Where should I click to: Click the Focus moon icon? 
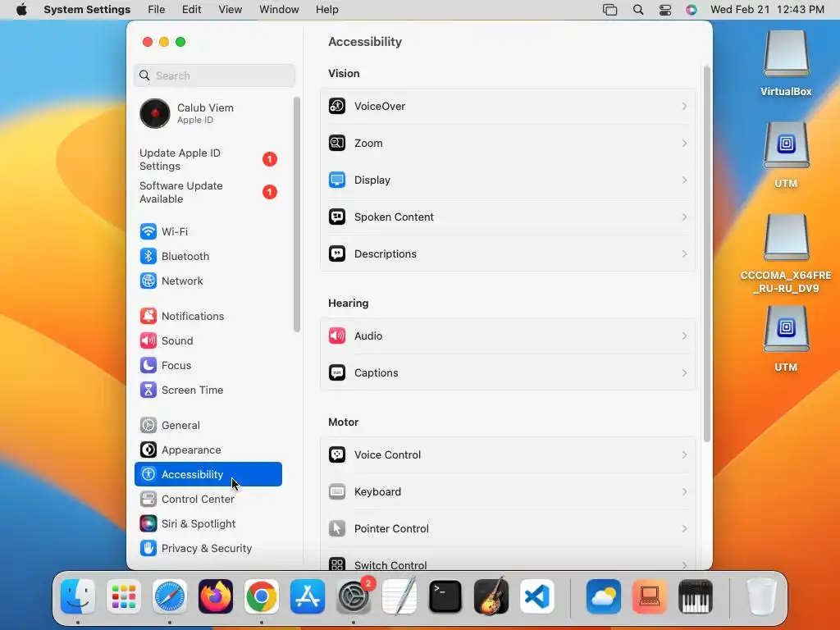point(148,365)
